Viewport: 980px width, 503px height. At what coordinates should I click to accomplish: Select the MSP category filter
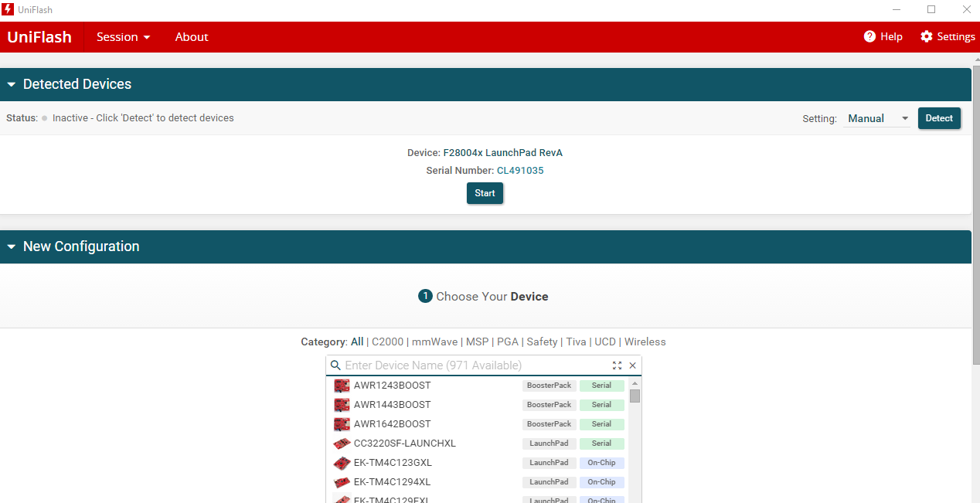click(x=477, y=342)
